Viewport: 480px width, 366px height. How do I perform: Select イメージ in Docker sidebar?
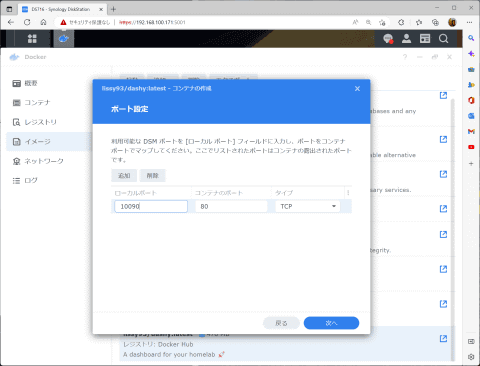49,142
